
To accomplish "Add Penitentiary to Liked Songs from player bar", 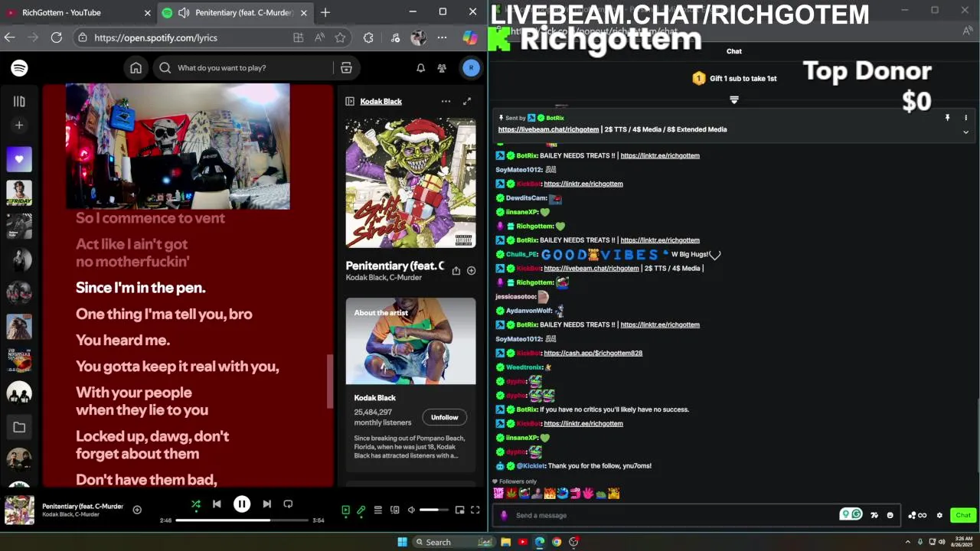I will [x=137, y=510].
